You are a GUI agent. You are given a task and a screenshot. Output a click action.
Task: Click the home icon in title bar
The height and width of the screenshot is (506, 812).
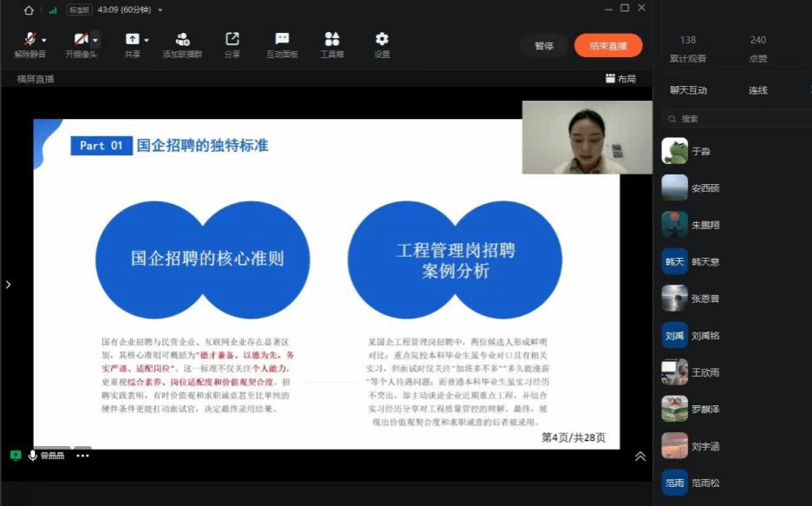click(29, 10)
